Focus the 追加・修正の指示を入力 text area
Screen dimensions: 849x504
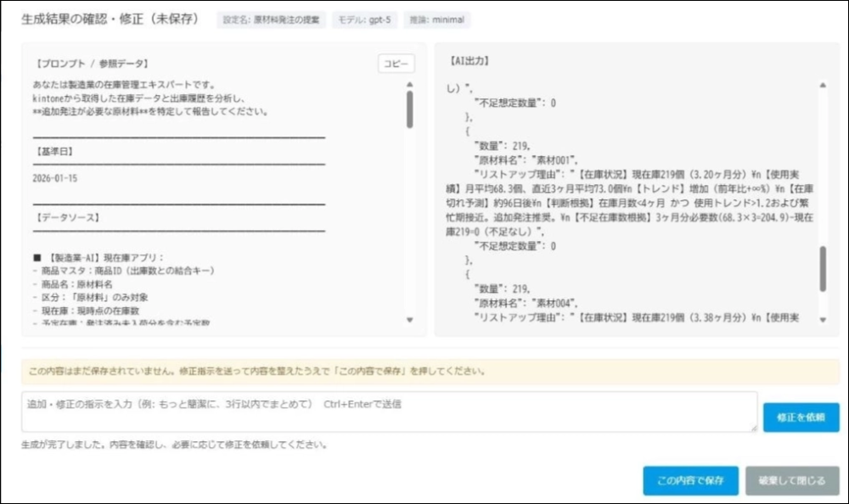390,412
